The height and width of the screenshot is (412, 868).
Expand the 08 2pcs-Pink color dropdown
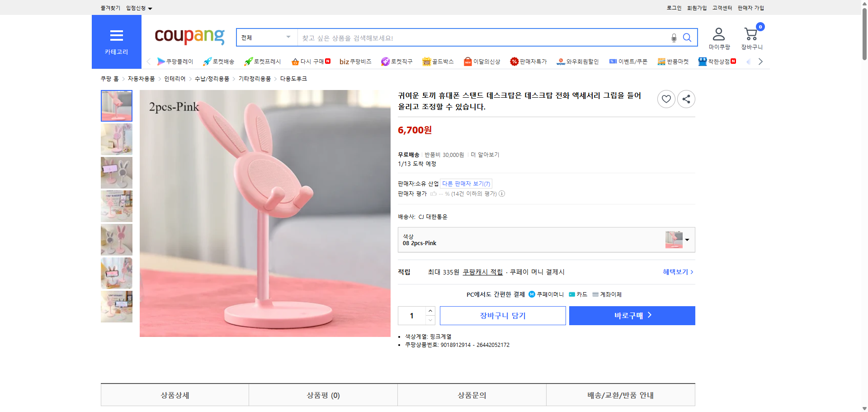687,240
